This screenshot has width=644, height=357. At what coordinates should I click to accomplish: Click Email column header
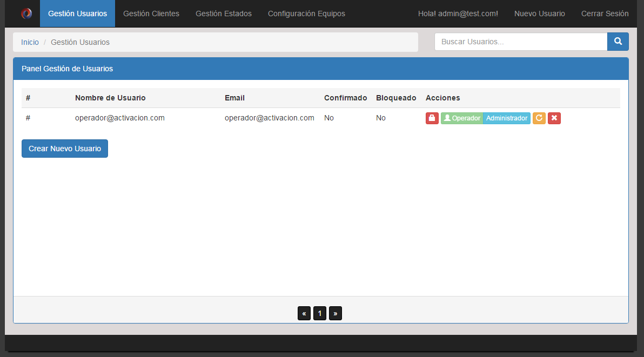tap(234, 98)
